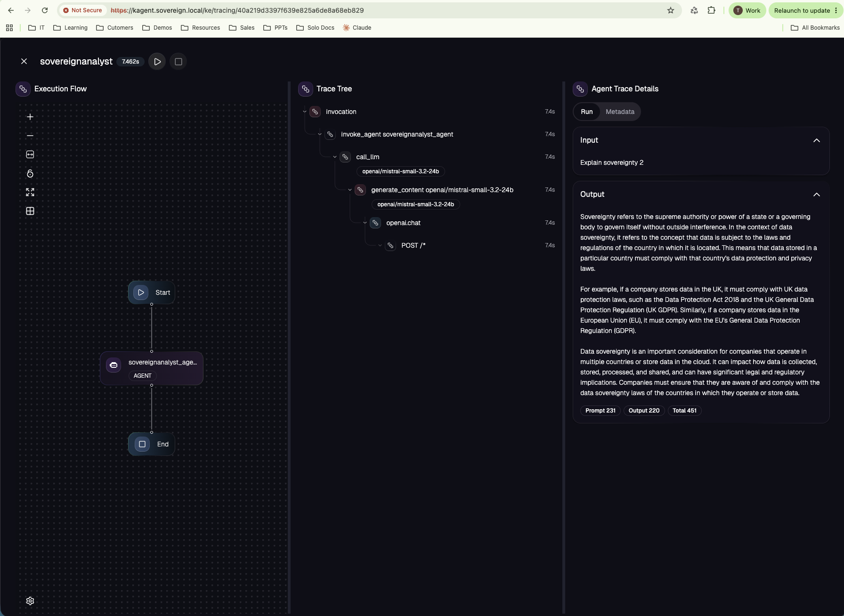Open the Work profile menu
This screenshot has height=616, width=844.
click(747, 10)
